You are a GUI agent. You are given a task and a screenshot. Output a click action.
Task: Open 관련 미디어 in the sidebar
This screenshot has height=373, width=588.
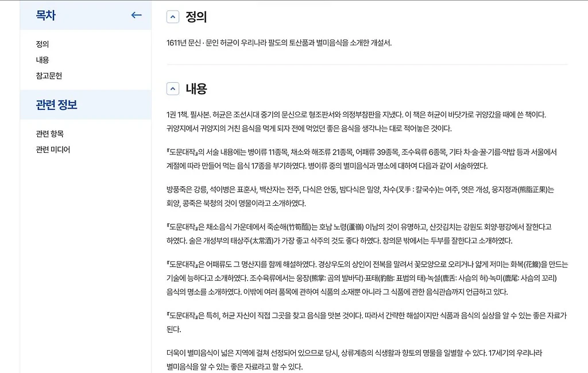(53, 150)
